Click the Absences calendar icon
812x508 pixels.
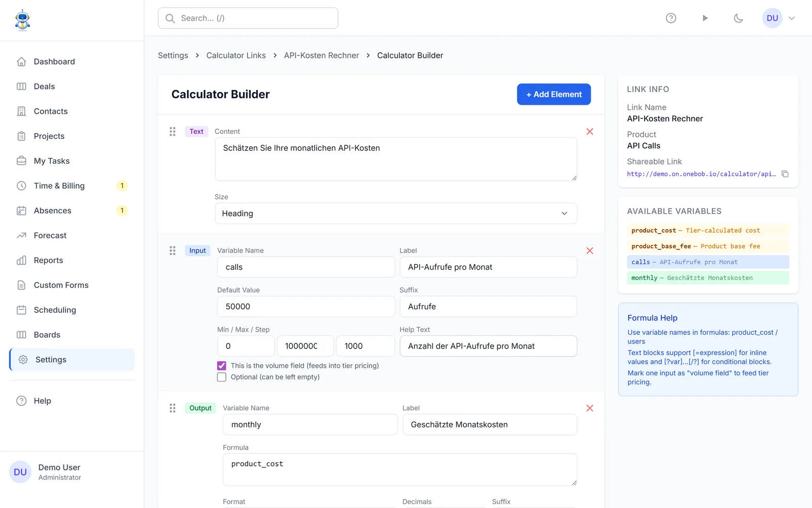[21, 211]
